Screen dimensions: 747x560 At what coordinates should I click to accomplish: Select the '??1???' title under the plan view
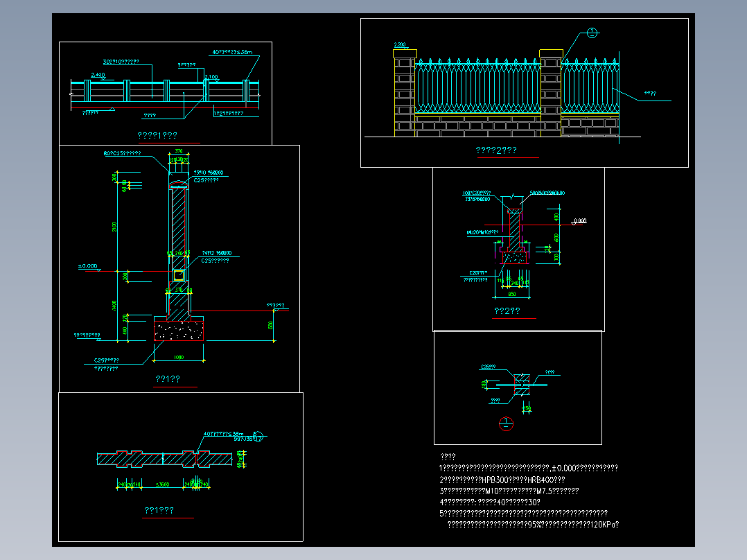159,510
